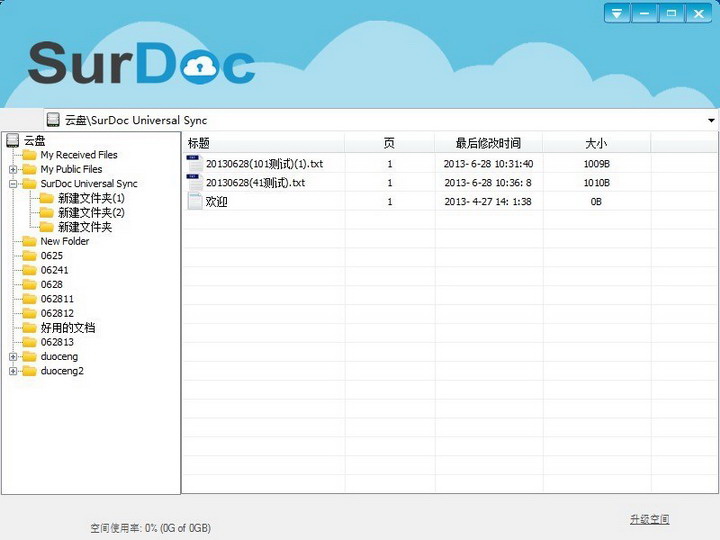Expand the duoceng folder node
Image resolution: width=720 pixels, height=540 pixels.
click(13, 357)
